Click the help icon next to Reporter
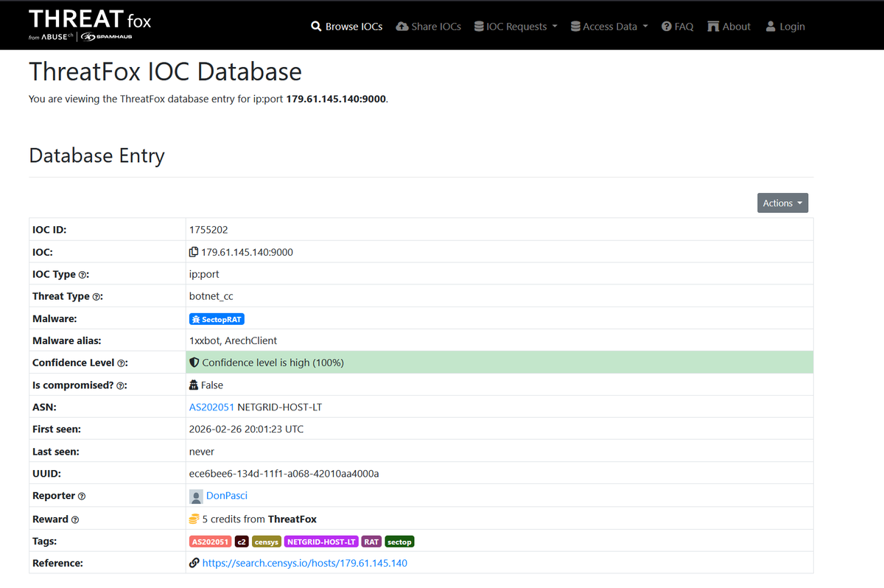 coord(82,497)
